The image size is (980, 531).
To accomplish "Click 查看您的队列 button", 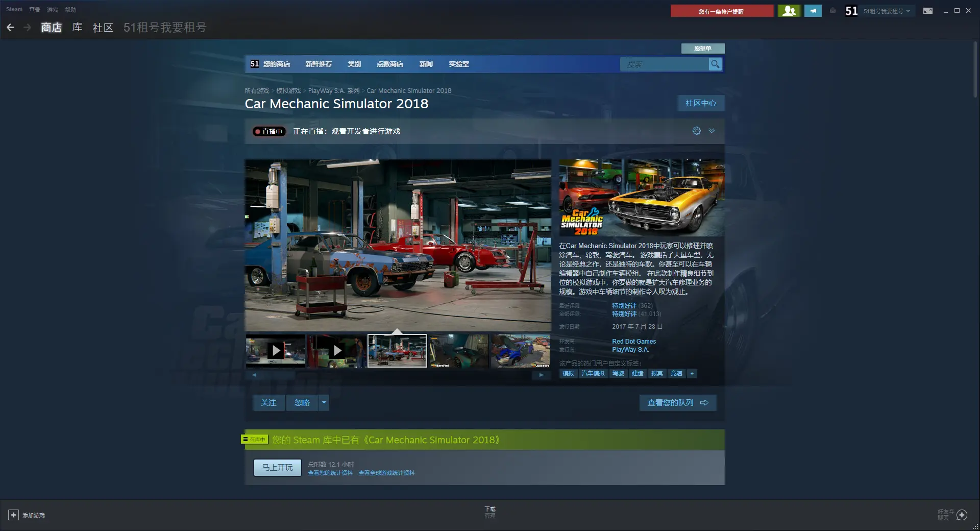I will tap(678, 403).
